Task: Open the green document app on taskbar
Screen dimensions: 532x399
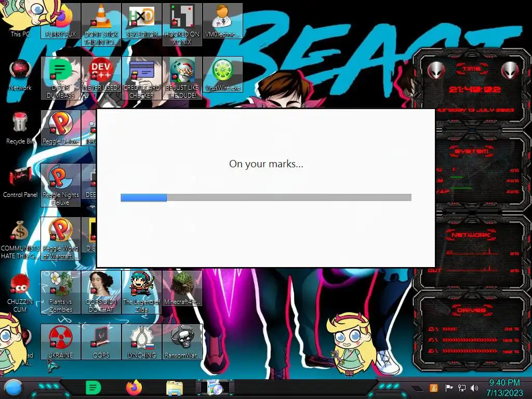Action: point(93,388)
